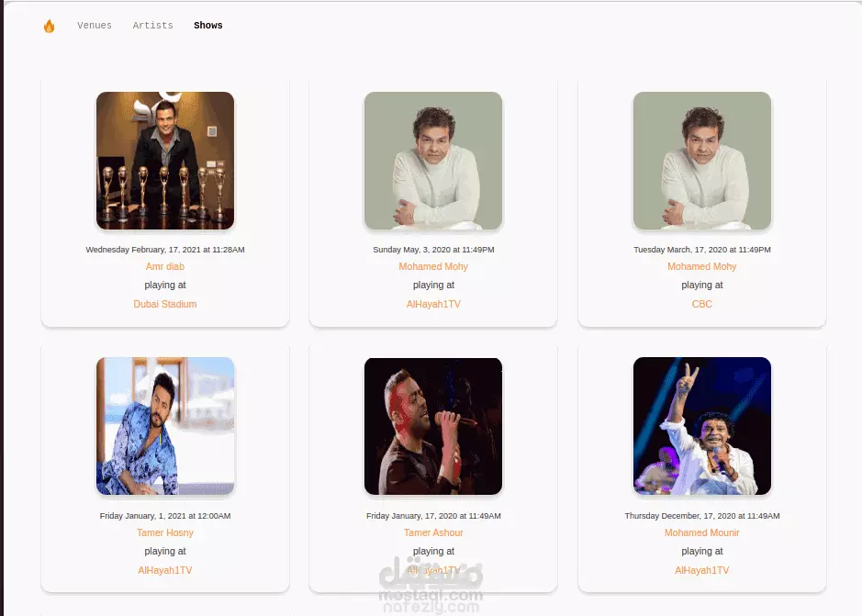Click the Tamer Ashour singing photo
The height and width of the screenshot is (616, 862).
[x=433, y=426]
